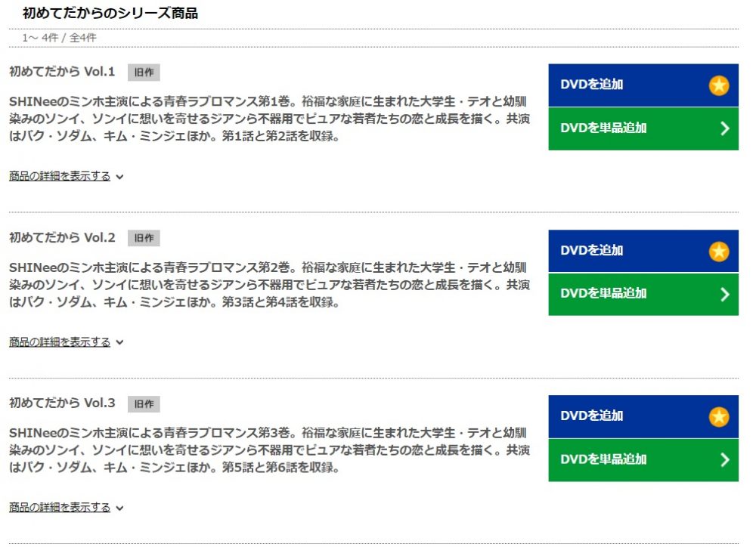
Task: Click the star icon on Vol.1 DVDを追加
Action: (x=718, y=85)
